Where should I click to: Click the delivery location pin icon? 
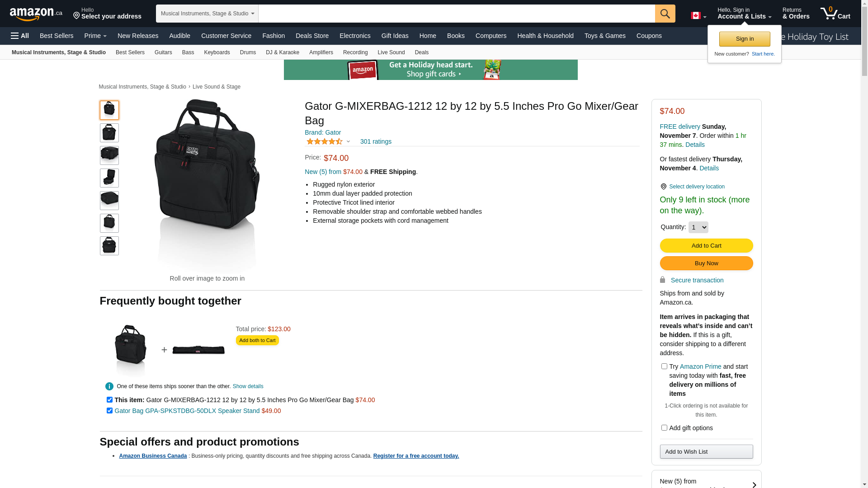point(663,187)
